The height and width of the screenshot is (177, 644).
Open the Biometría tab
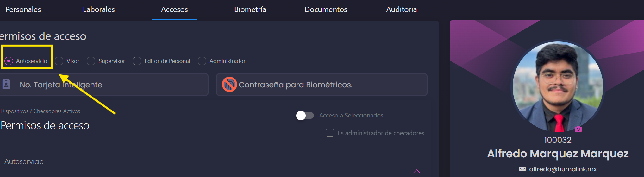[250, 9]
